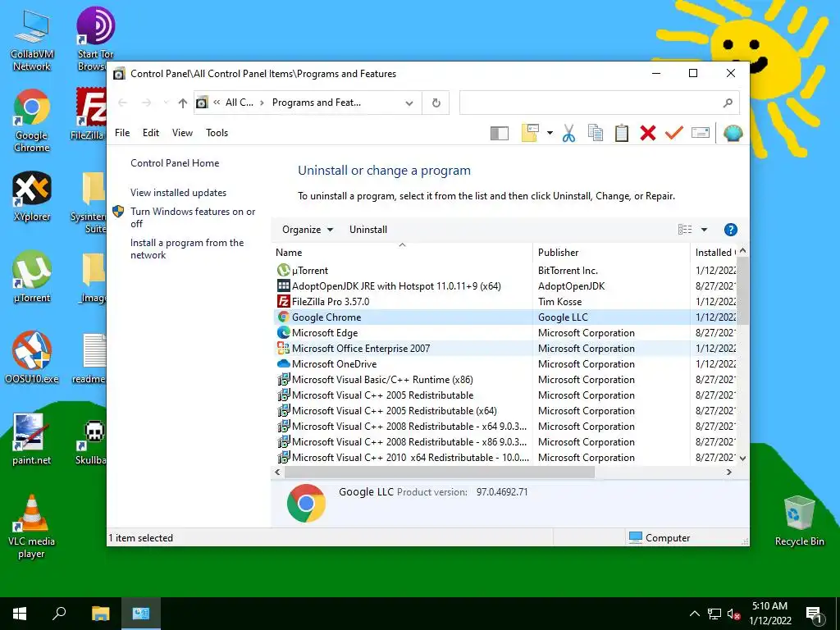Viewport: 840px width, 630px height.
Task: Select Microsoft Office Enterprise 2007 row
Action: click(x=505, y=348)
